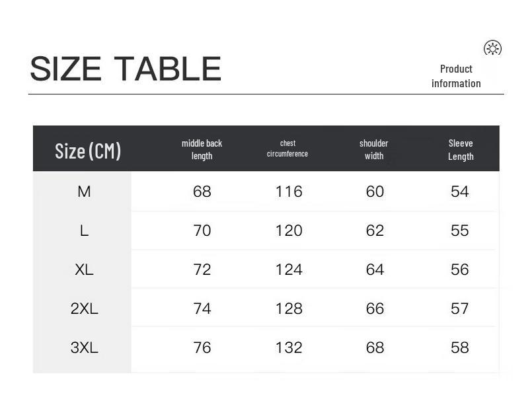The height and width of the screenshot is (399, 532).
Task: Select the shoulder width column header
Action: tap(374, 149)
